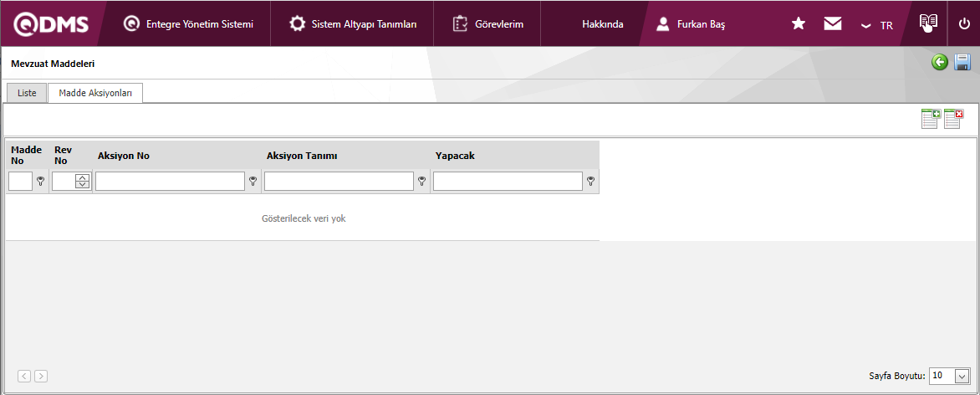Open Aksiyon No filter options icon
This screenshot has height=395, width=980.
coord(253,182)
